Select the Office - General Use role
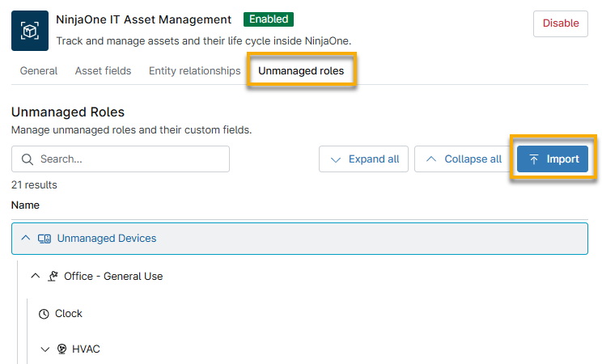The width and height of the screenshot is (602, 364). point(113,276)
